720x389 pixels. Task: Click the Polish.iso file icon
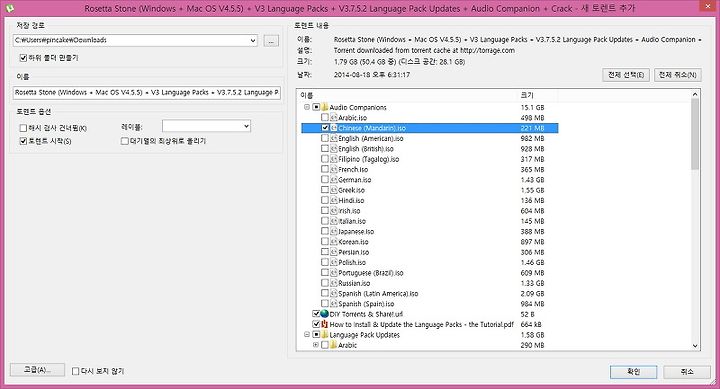click(334, 262)
